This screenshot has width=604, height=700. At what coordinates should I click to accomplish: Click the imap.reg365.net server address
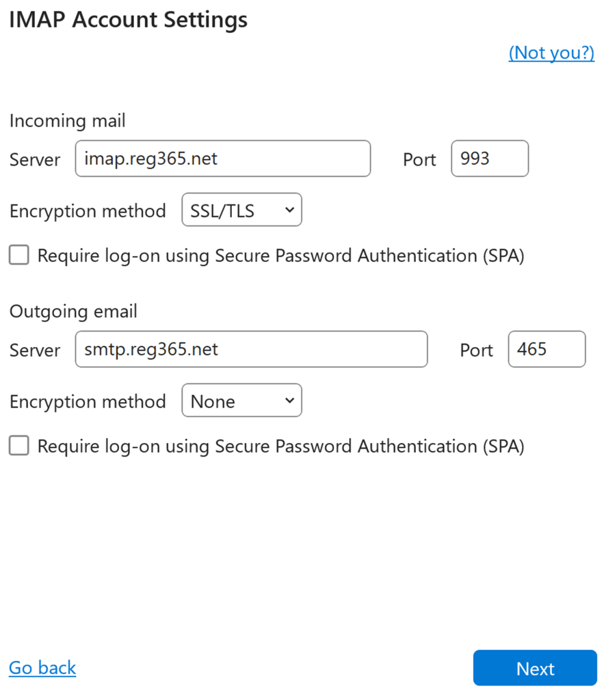[x=222, y=159]
